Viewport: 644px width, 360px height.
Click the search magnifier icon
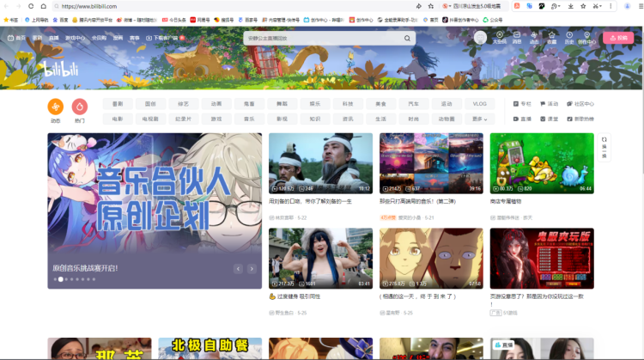405,39
